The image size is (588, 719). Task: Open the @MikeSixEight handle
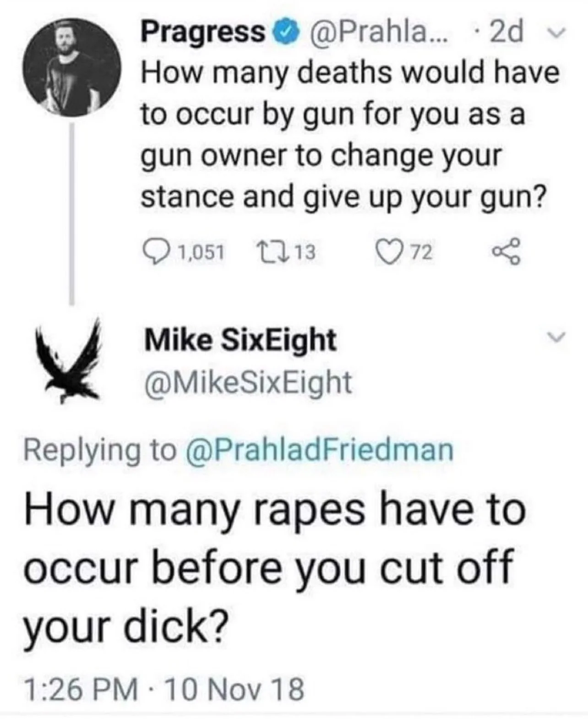pyautogui.click(x=248, y=382)
